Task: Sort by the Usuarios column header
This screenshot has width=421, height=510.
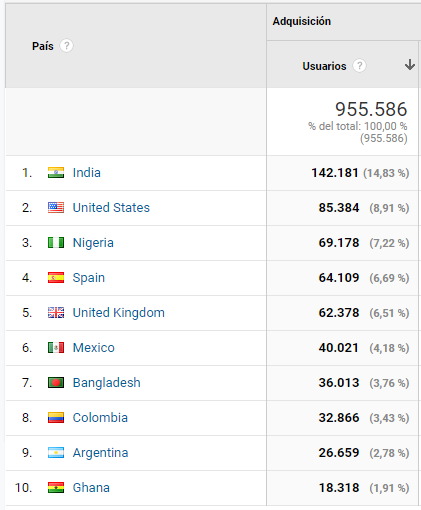Action: 324,66
